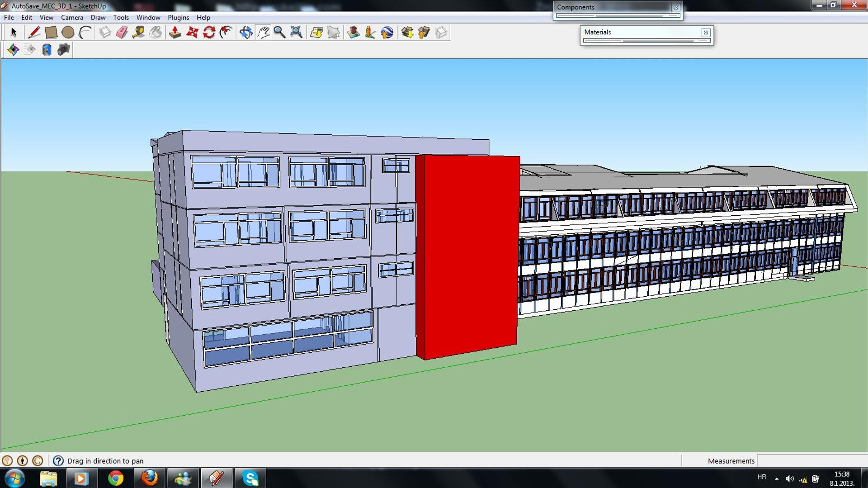
Task: Click the Preview in Google Earth icon
Action: (387, 33)
